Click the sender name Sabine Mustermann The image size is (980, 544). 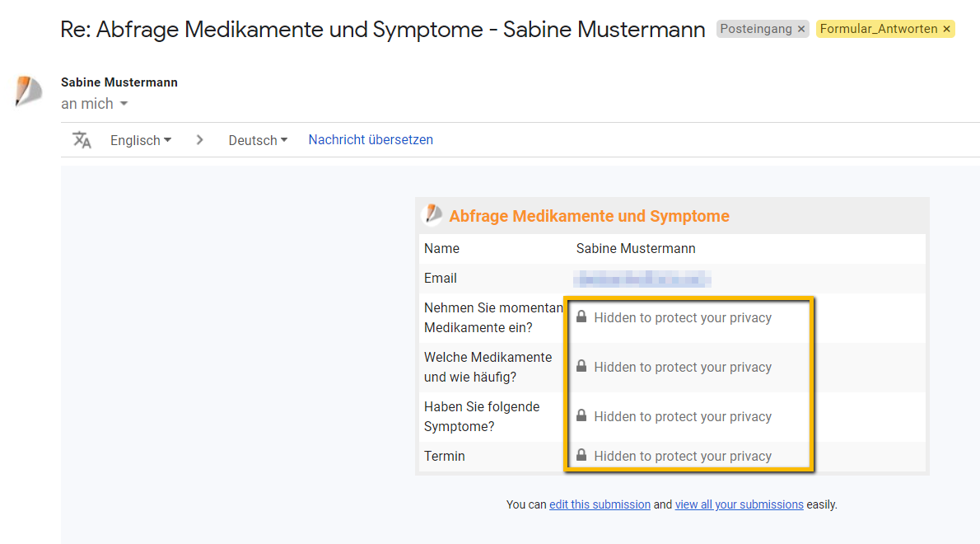click(x=119, y=82)
